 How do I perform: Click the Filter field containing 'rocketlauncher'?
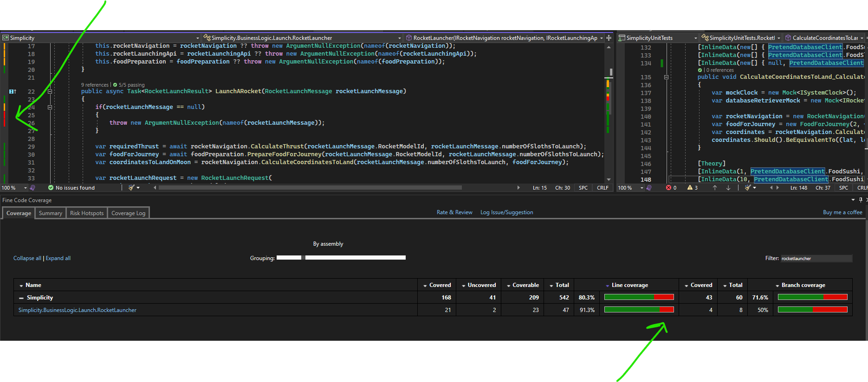tap(816, 258)
